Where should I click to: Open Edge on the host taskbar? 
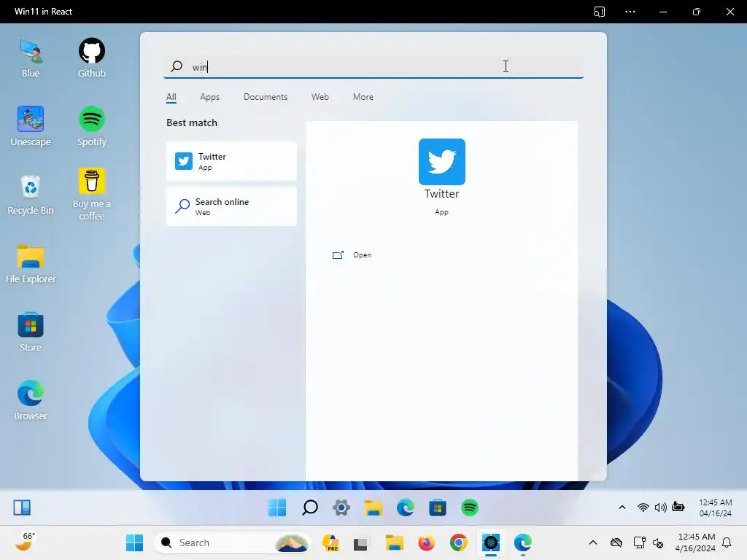tap(522, 542)
